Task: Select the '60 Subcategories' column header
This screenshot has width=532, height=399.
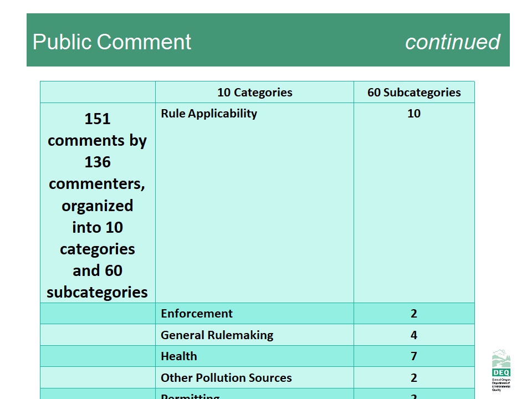Action: pyautogui.click(x=414, y=93)
